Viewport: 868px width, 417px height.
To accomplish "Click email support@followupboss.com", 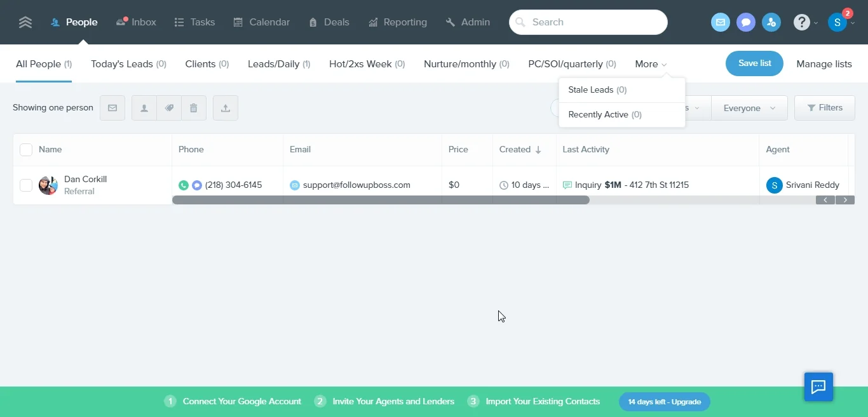I will pyautogui.click(x=356, y=185).
